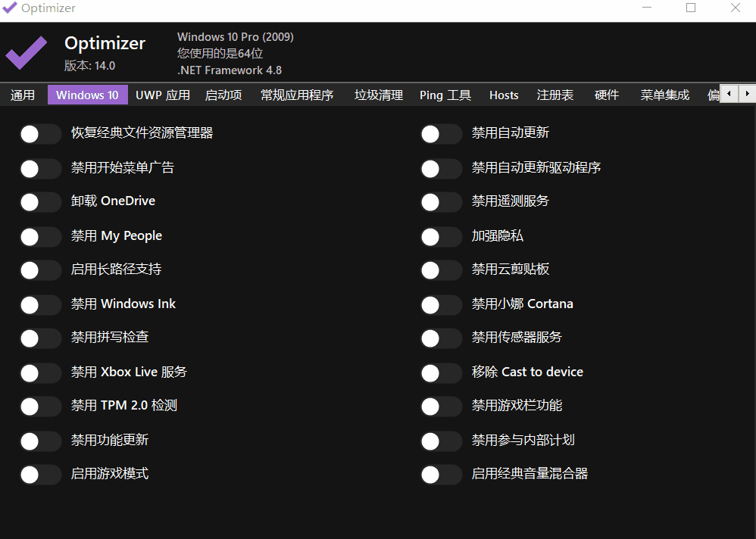Toggle 禁用功能更新 switch

(x=40, y=441)
